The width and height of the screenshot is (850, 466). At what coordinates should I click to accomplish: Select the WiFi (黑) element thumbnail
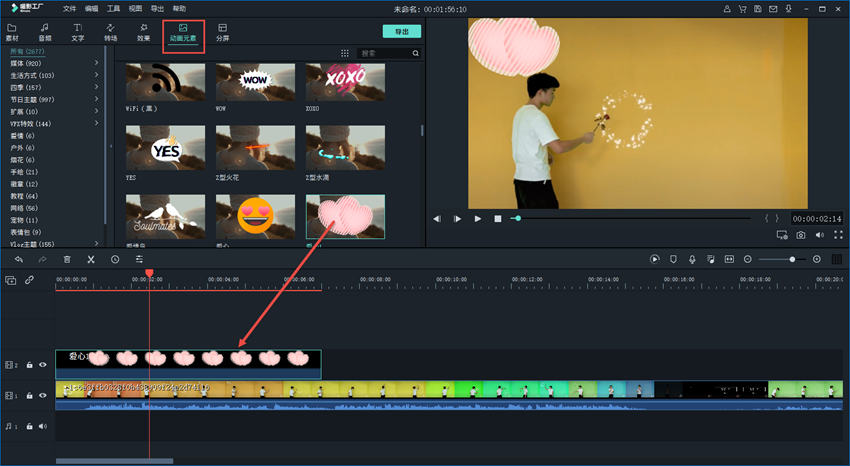pyautogui.click(x=165, y=82)
